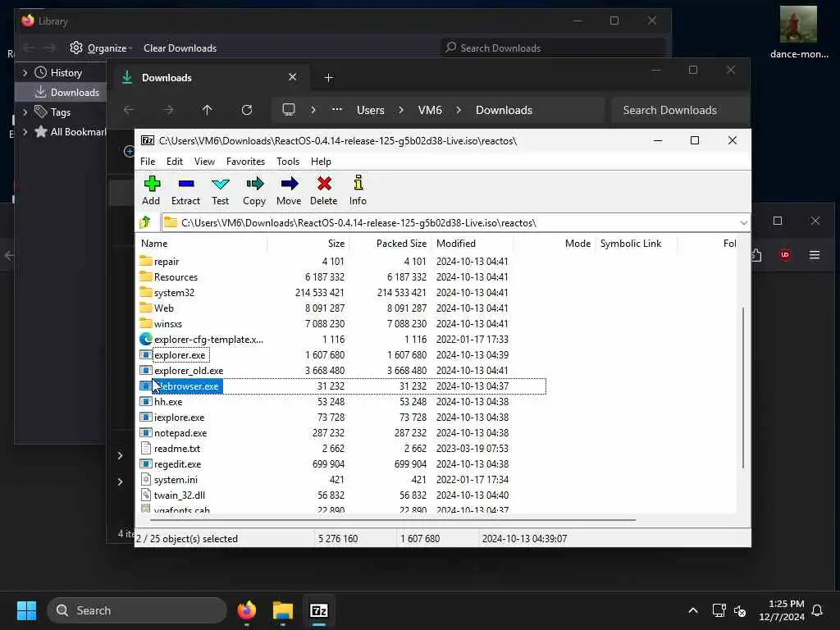Open the Windows Start menu
This screenshot has height=630, width=840.
coord(27,610)
